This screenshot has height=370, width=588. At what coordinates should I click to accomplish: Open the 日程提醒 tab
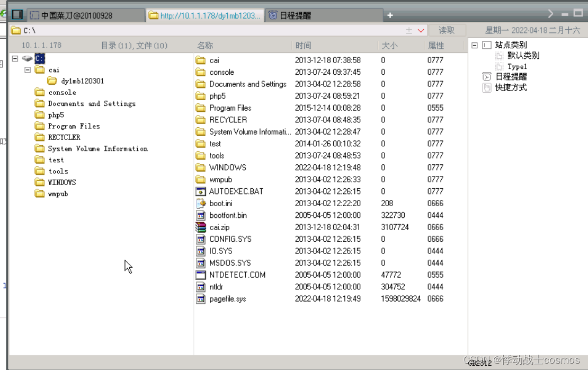(x=325, y=15)
